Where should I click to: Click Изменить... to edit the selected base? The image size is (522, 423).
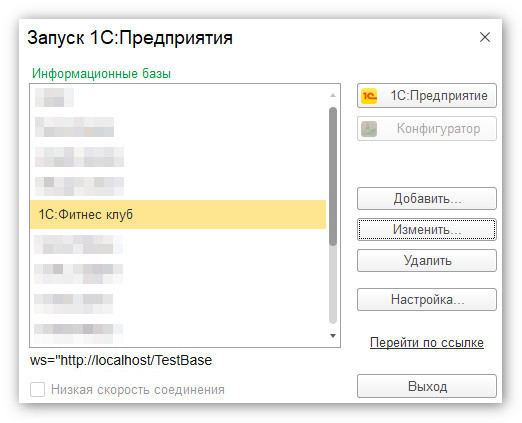(x=426, y=230)
